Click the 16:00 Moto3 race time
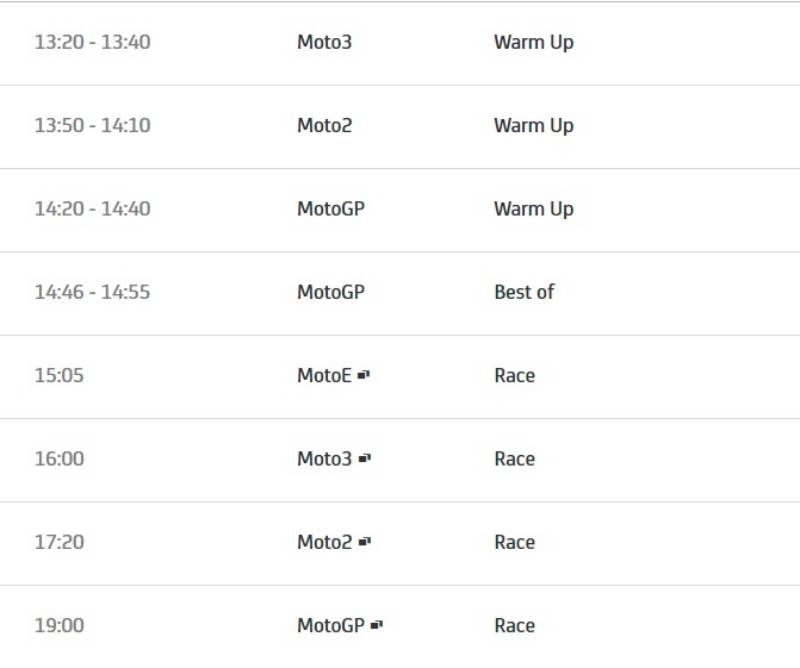This screenshot has width=800, height=668. click(59, 459)
